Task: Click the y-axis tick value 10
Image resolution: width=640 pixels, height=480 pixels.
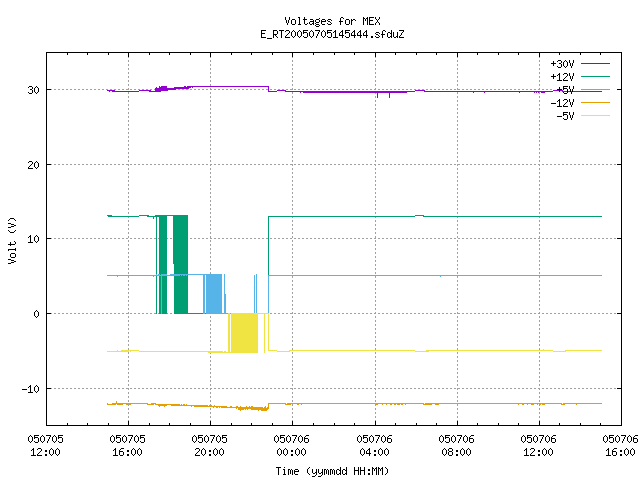Action: point(33,239)
